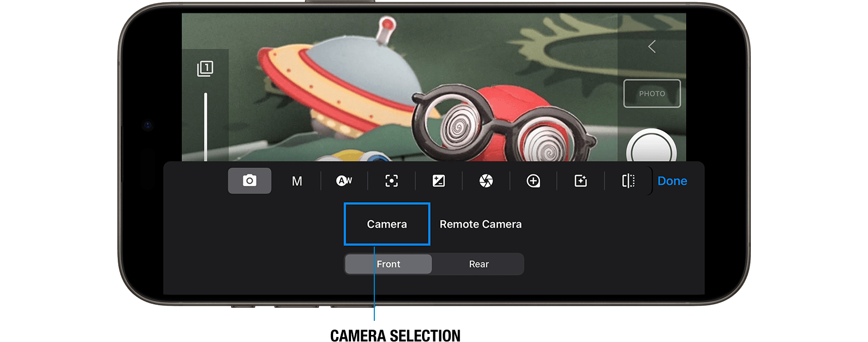Tap the back chevron arrow
This screenshot has width=868, height=342.
[652, 47]
